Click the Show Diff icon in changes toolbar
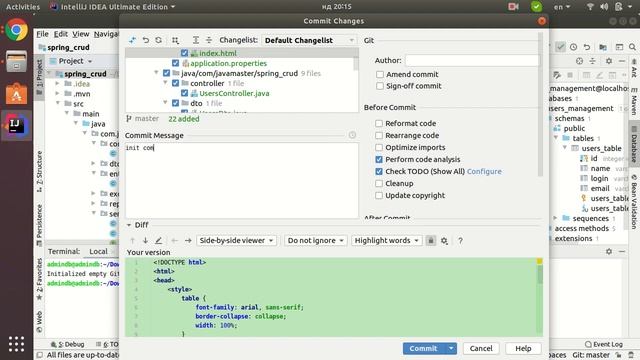This screenshot has height=360, width=640. pos(132,40)
